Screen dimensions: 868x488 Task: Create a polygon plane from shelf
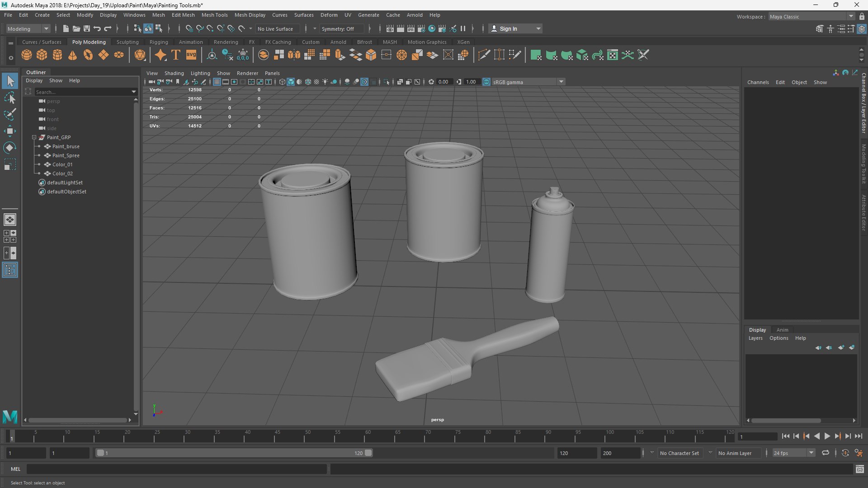[104, 55]
